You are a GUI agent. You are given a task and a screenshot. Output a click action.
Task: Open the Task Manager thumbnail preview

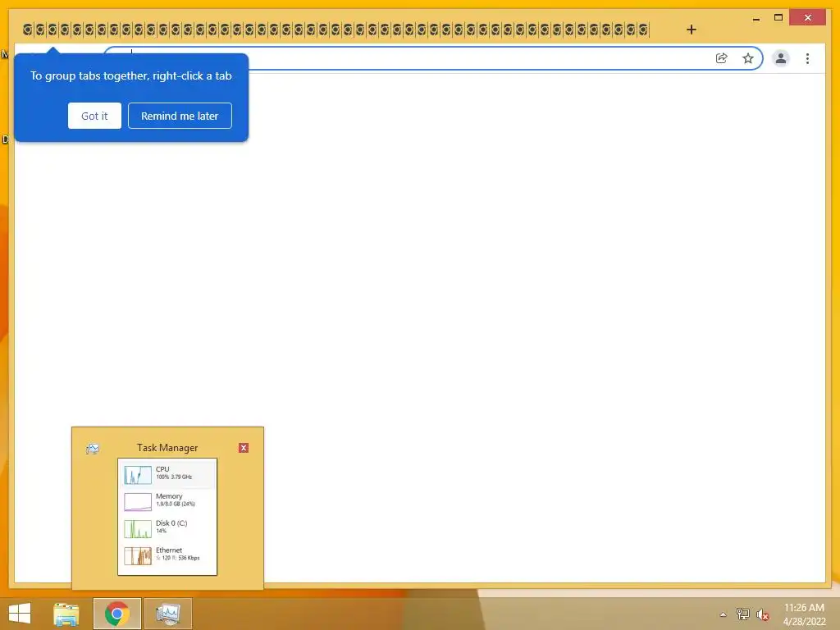point(167,517)
